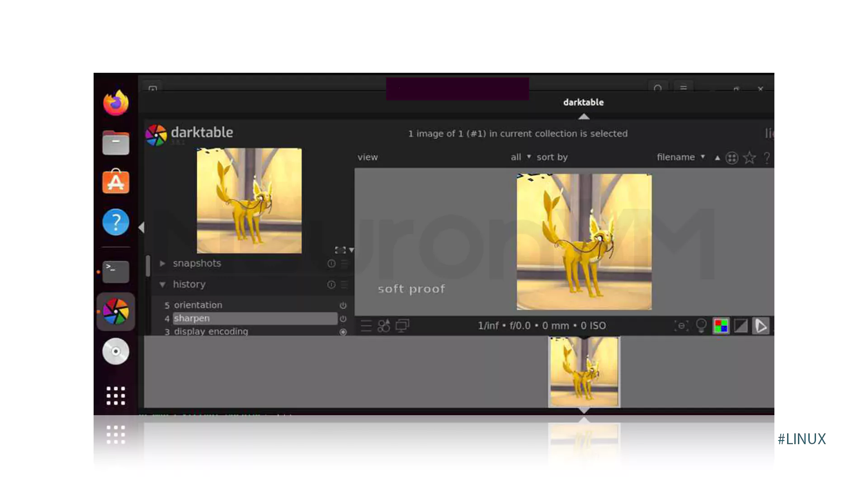Show Applications grid in the dock
The height and width of the screenshot is (488, 868).
[x=116, y=395]
